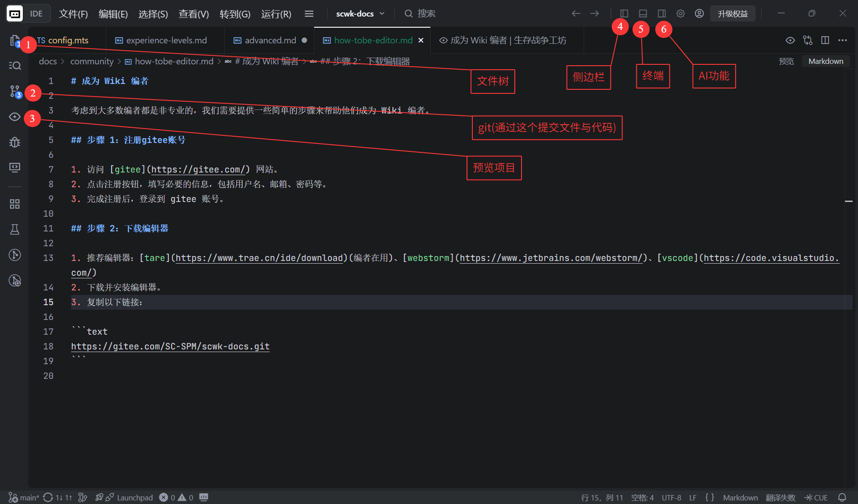Open the 运行(R) menu
Image resolution: width=858 pixels, height=504 pixels.
pos(276,14)
